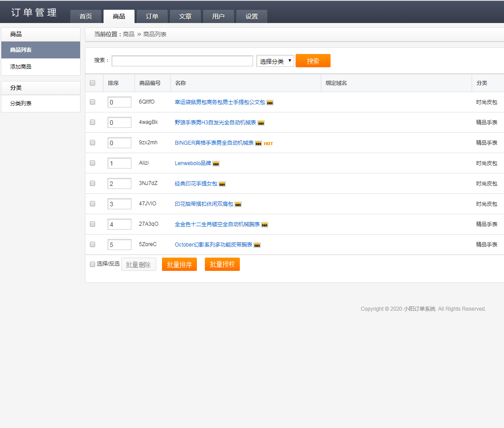504x428 pixels.
Task: Check the select-all box in table header
Action: [92, 83]
